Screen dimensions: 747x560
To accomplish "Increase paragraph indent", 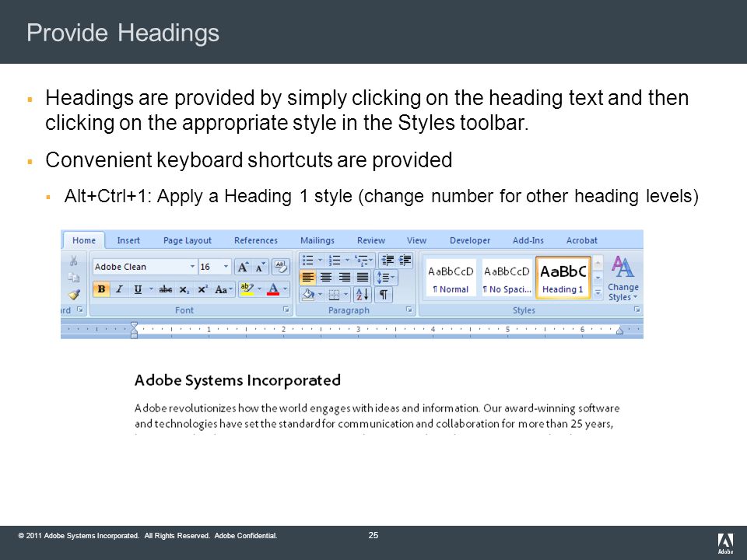I will click(405, 260).
